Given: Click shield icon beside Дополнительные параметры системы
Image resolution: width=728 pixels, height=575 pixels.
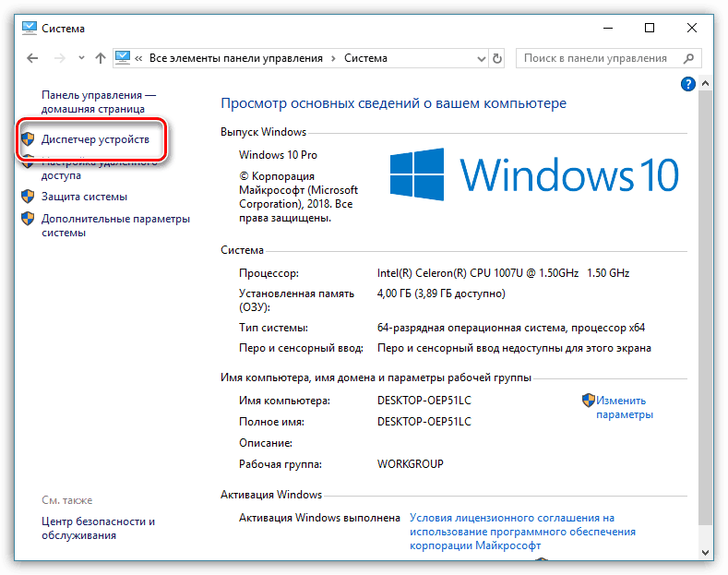Looking at the screenshot, I should click(28, 219).
